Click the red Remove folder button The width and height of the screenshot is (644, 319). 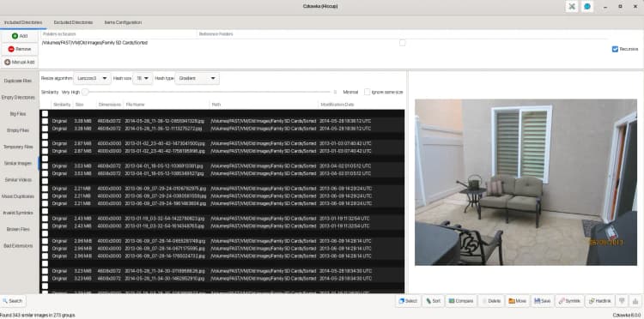point(20,49)
